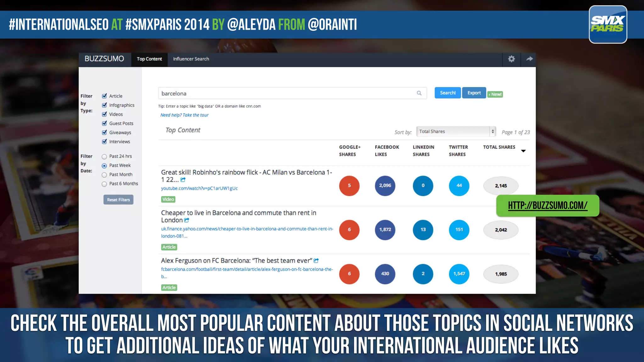Click Twitter shares bubble showing 1,547
This screenshot has height=362, width=644.
tap(459, 274)
